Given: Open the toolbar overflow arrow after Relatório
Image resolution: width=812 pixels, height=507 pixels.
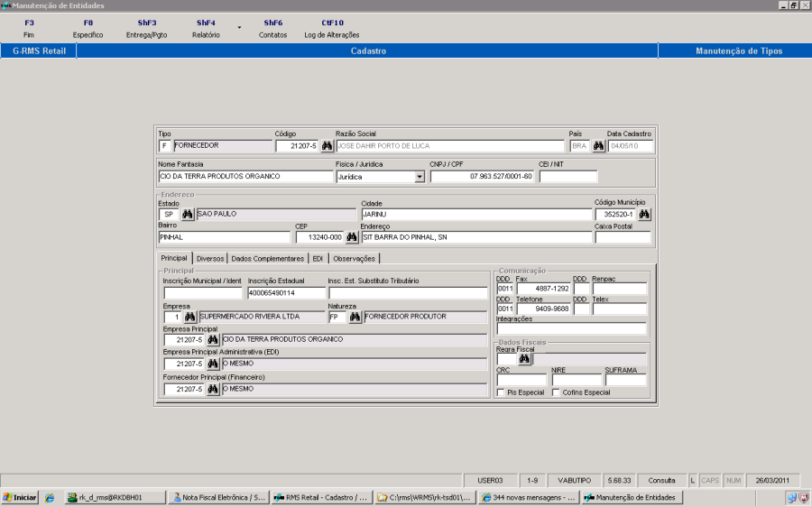Looking at the screenshot, I should click(239, 27).
